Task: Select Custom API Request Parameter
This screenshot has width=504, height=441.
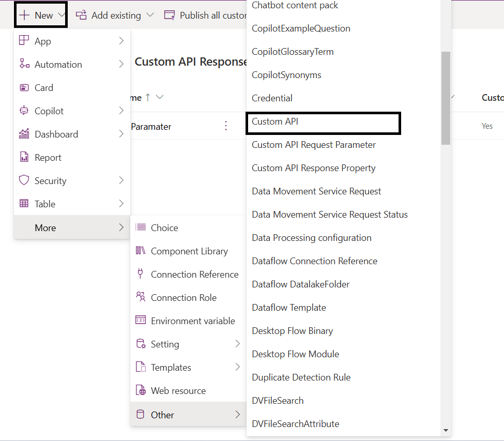Action: [313, 145]
